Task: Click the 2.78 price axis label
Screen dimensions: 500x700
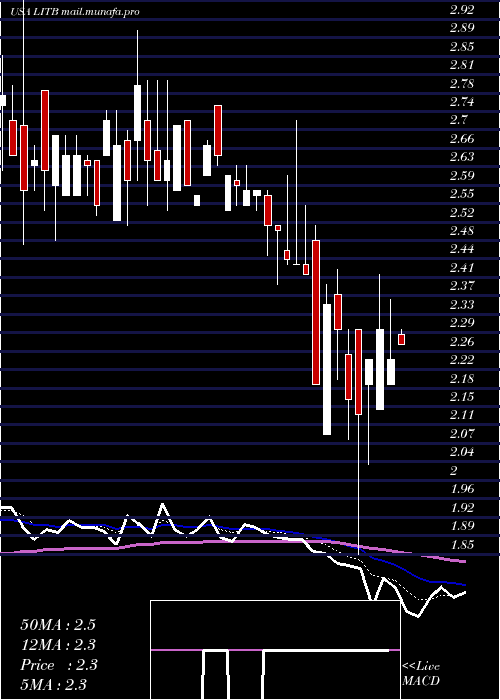Action: tap(462, 83)
